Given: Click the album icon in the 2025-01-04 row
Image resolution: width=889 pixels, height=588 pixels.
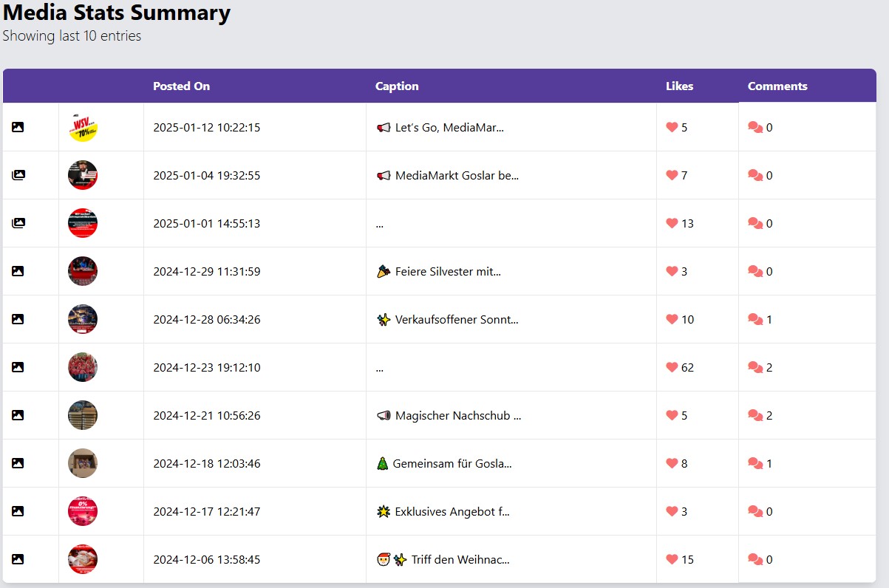Looking at the screenshot, I should click(x=18, y=175).
